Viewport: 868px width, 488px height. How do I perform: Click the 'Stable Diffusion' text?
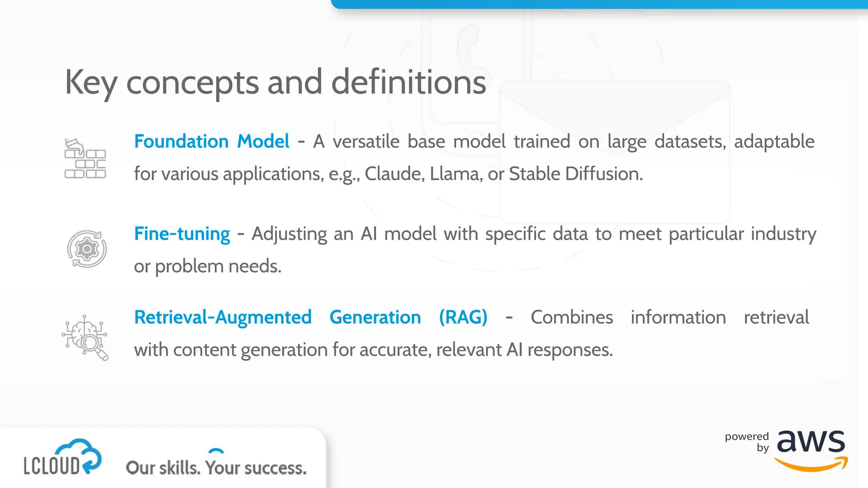pos(576,174)
